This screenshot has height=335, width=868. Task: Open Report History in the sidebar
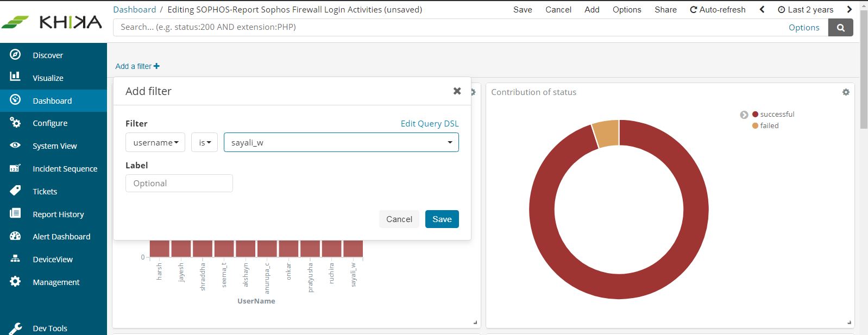coord(58,214)
